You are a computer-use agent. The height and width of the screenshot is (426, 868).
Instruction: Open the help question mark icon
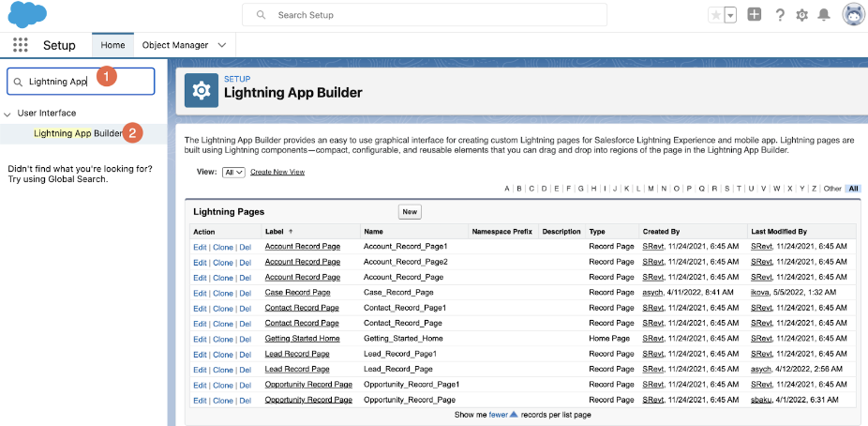click(780, 15)
